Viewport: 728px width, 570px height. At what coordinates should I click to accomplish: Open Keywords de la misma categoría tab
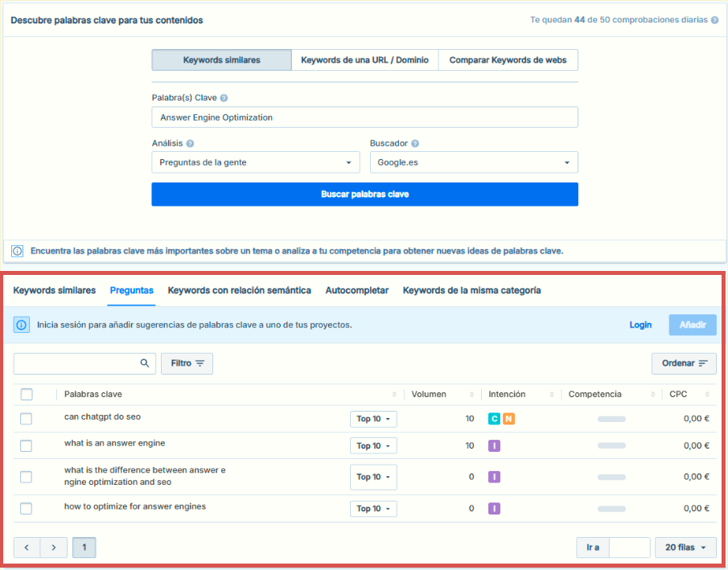pyautogui.click(x=471, y=290)
